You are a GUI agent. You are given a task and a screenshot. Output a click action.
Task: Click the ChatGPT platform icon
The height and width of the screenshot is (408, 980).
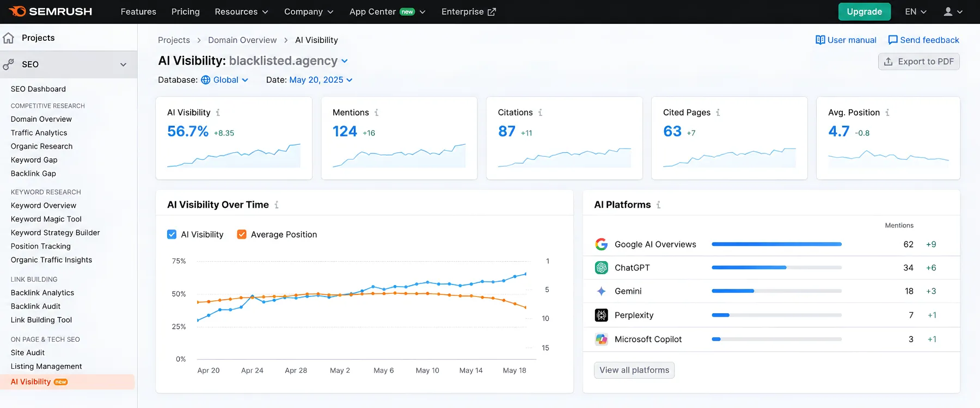pos(601,268)
